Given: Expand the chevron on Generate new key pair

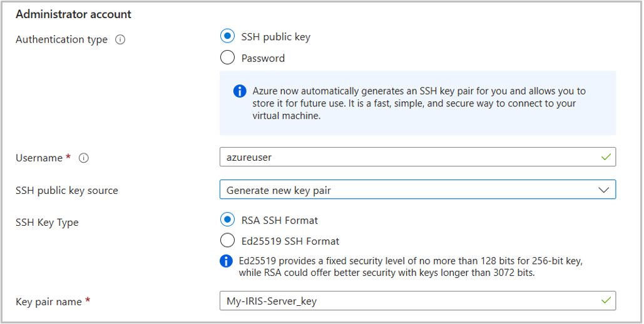Looking at the screenshot, I should click(603, 190).
